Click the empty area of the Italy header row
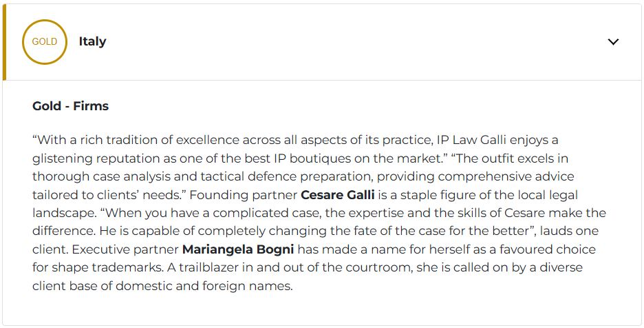 [x=344, y=41]
